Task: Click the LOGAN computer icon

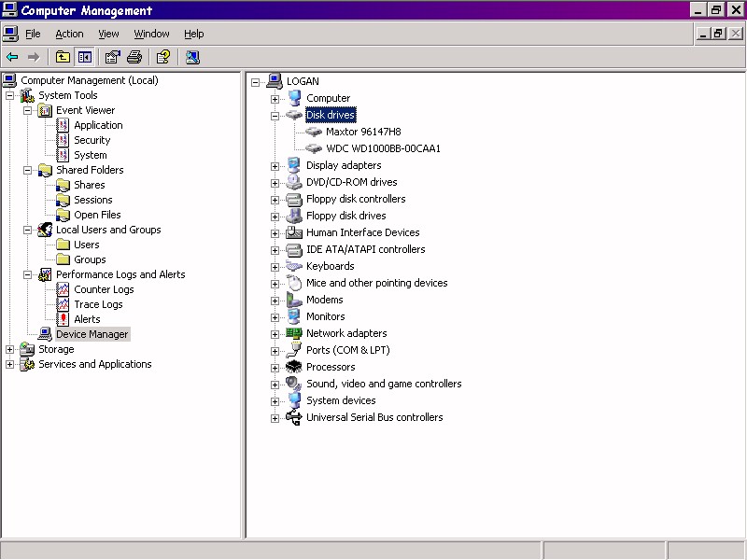Action: pos(275,81)
